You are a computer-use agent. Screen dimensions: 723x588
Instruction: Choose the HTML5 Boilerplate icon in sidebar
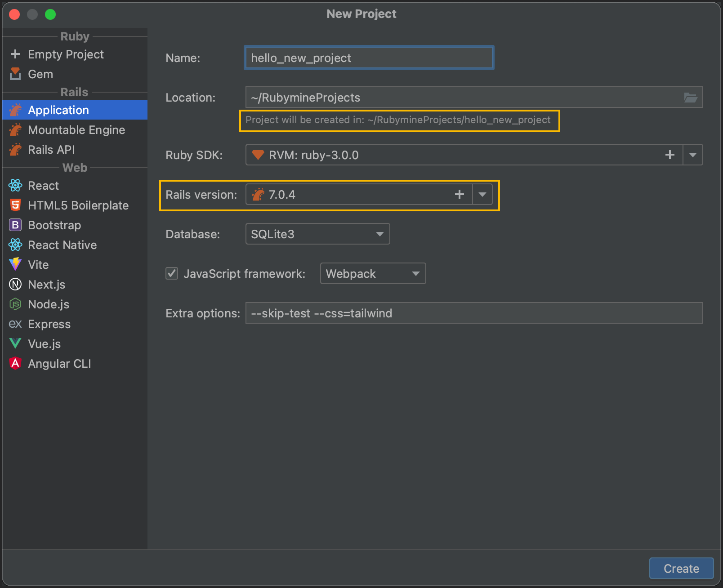(x=15, y=205)
